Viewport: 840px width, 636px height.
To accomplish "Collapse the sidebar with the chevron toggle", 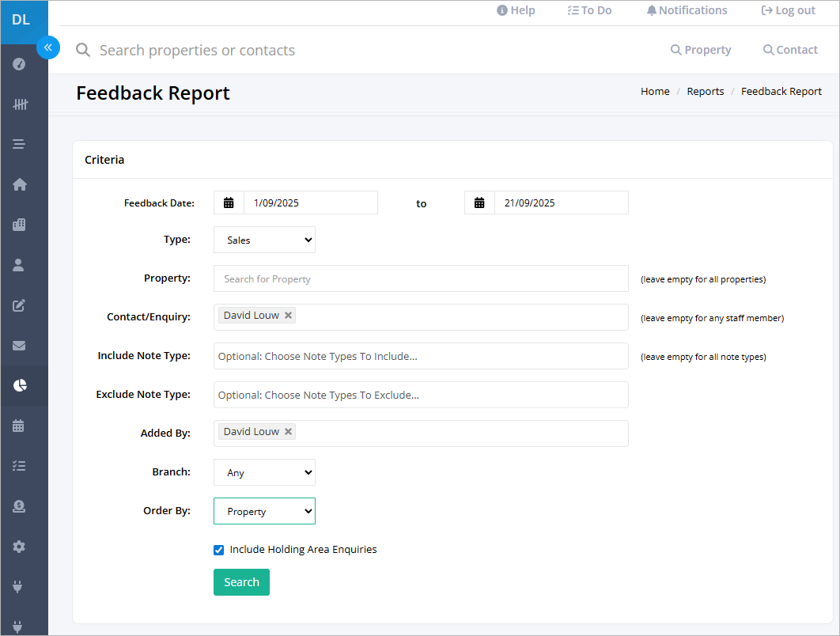I will click(x=48, y=47).
